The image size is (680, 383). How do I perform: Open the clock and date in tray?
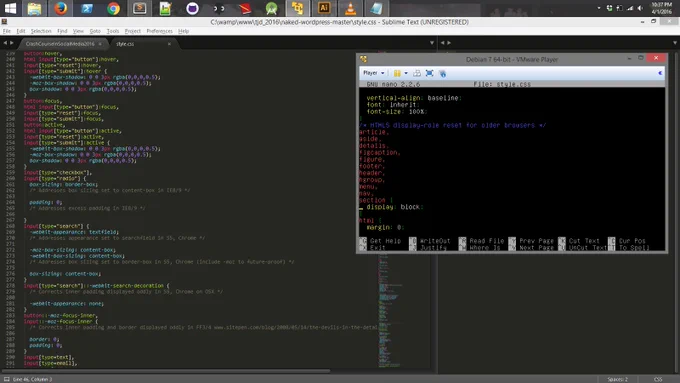tap(661, 8)
